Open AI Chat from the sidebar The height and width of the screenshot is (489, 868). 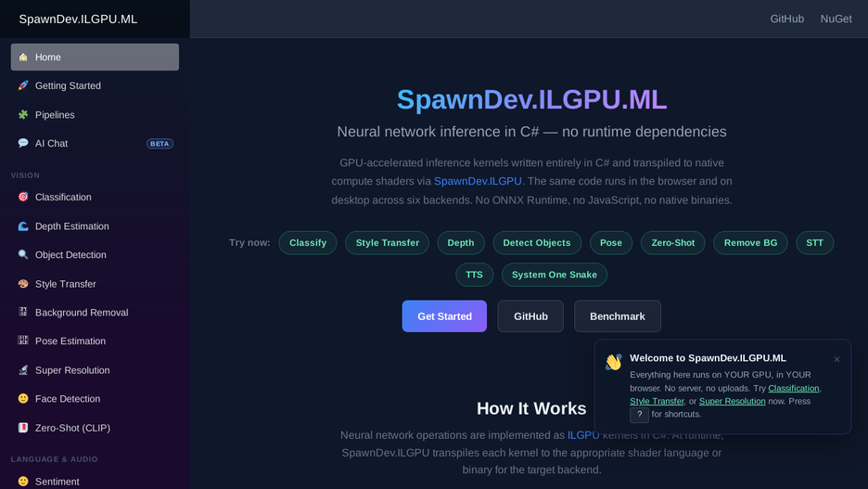pos(95,144)
